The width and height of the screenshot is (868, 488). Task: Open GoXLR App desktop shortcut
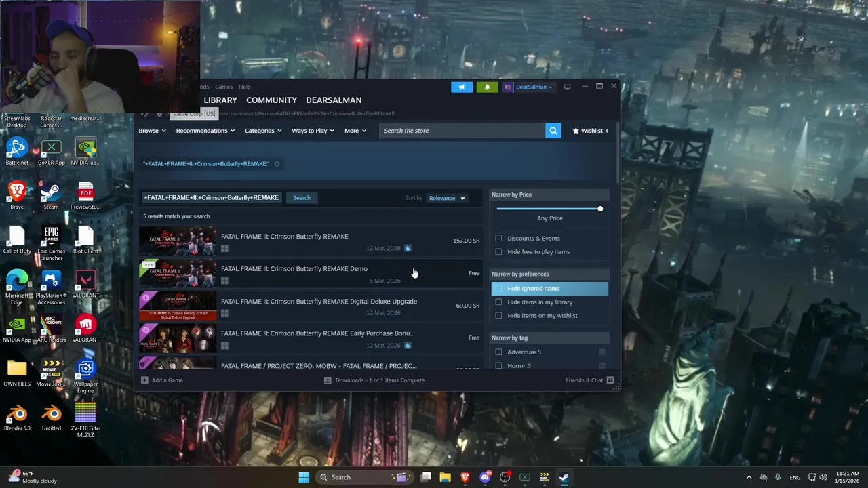pyautogui.click(x=51, y=152)
